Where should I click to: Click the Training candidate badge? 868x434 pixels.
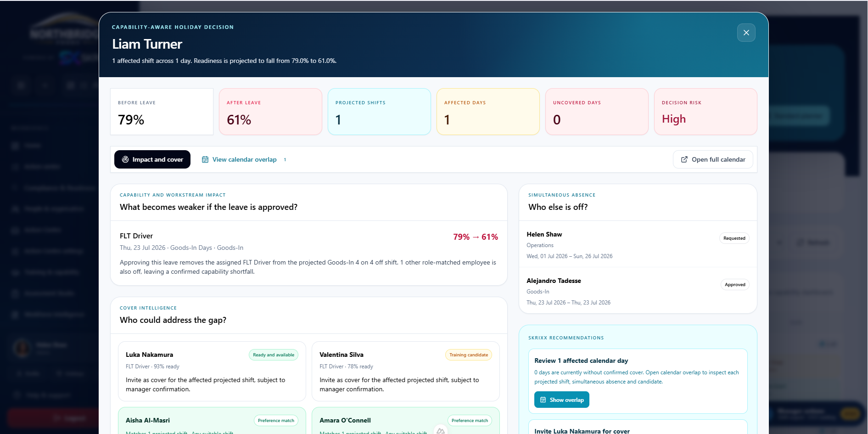pos(469,355)
